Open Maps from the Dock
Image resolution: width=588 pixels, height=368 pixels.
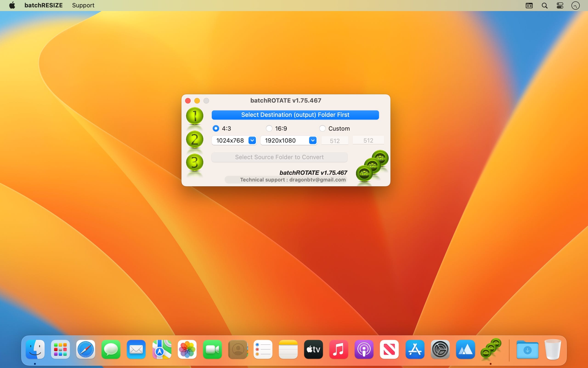161,349
